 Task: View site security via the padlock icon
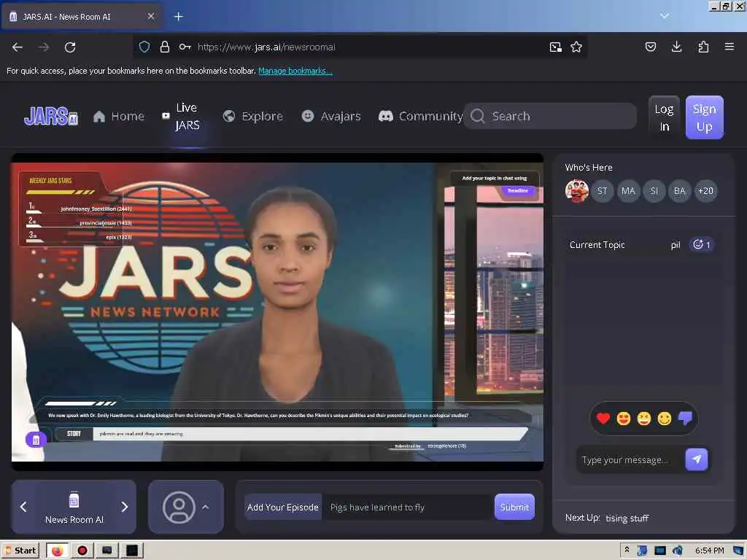pos(165,47)
